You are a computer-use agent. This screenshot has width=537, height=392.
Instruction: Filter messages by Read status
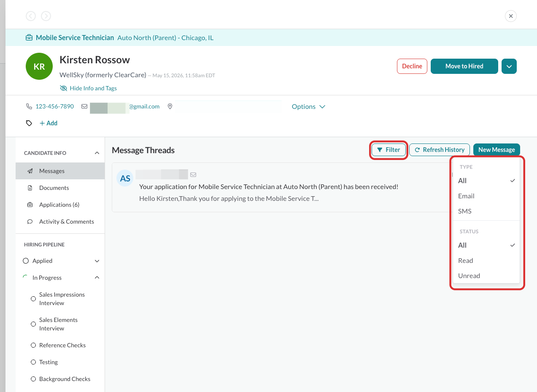(486, 260)
